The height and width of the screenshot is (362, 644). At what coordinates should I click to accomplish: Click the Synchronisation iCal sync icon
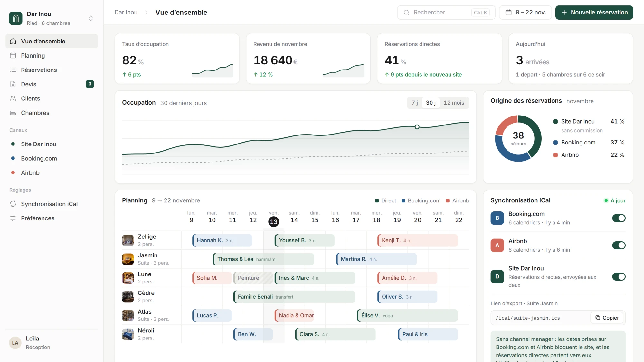click(13, 204)
